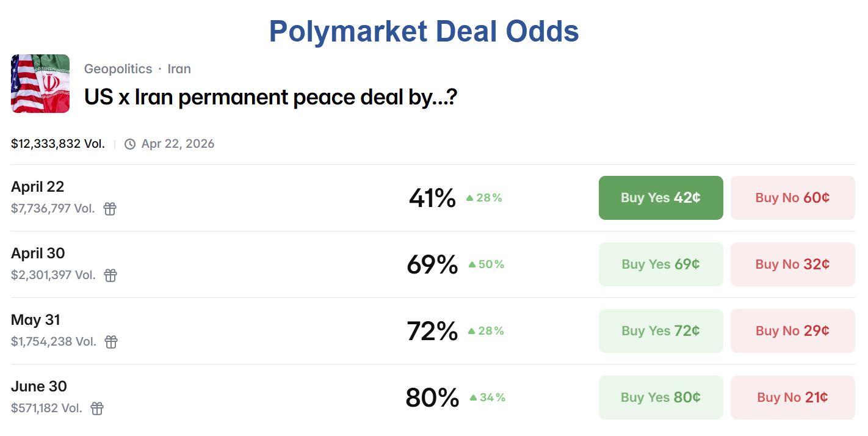Click the gift icon in April 30 row
Screen dimensions: 868x436
[110, 275]
